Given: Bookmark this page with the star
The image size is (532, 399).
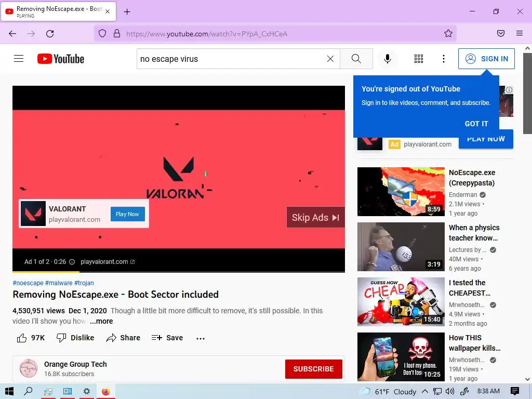Looking at the screenshot, I should (x=448, y=33).
